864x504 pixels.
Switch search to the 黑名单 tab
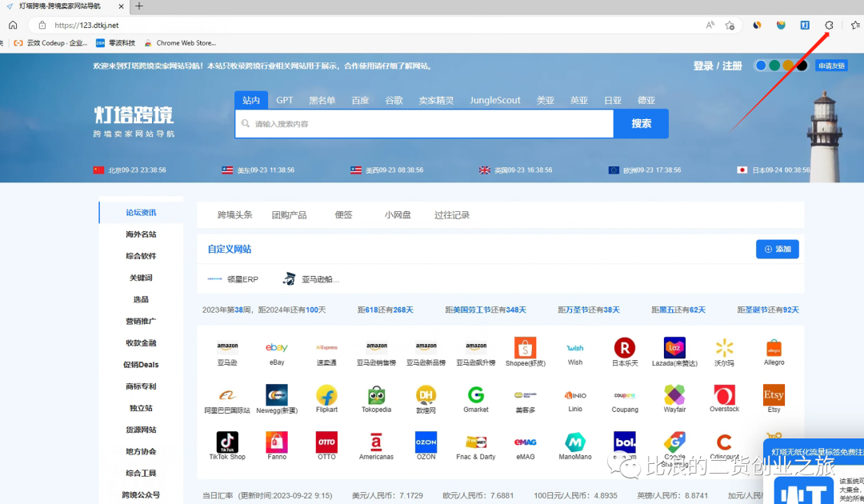coord(322,100)
